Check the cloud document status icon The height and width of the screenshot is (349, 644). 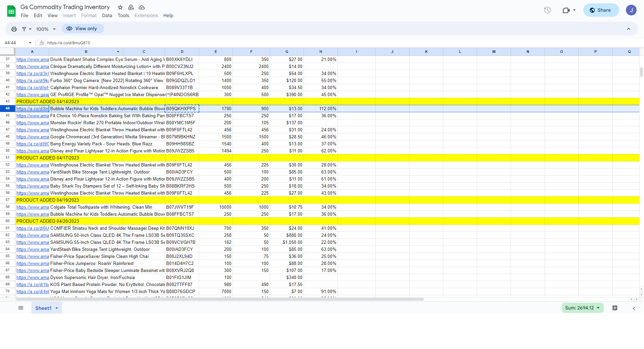pos(142,7)
